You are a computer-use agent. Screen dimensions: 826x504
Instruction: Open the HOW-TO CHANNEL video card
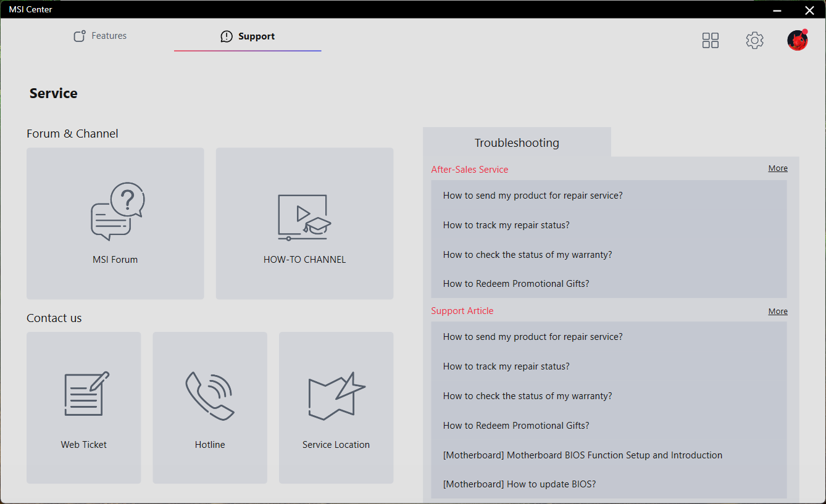point(304,223)
